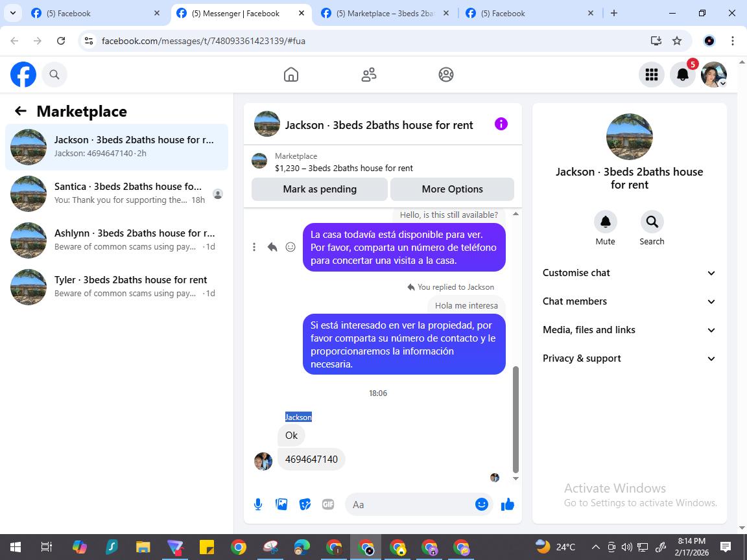Open the Facebook menu grid icon
The width and height of the screenshot is (747, 560).
point(651,75)
